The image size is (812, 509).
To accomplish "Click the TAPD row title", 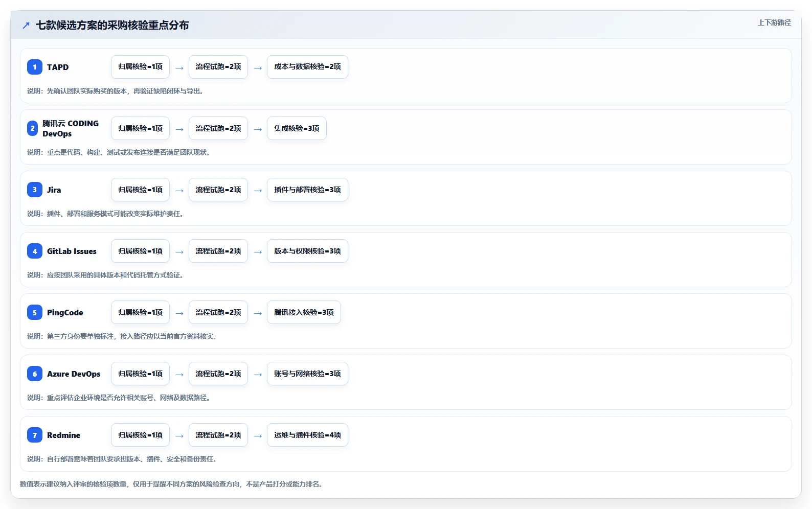I will [x=58, y=67].
